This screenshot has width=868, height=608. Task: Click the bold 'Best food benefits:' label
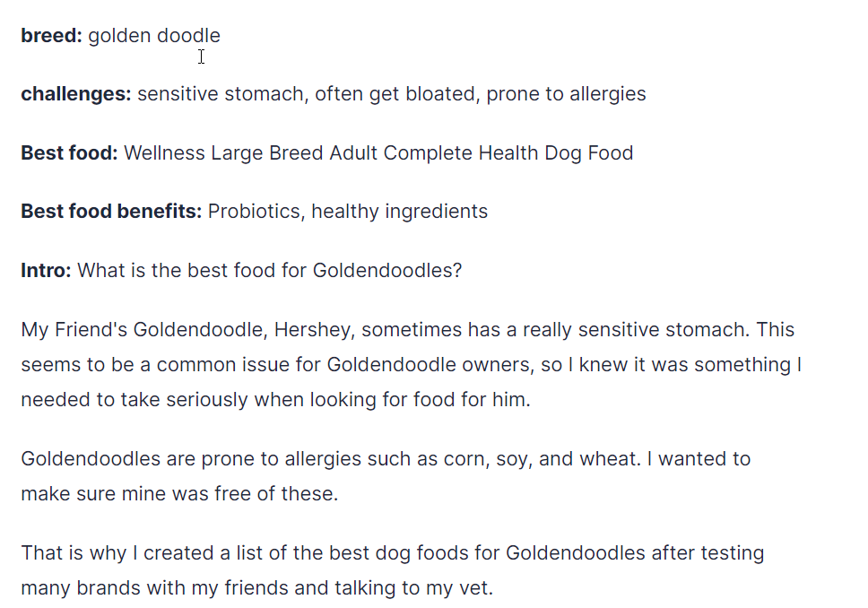(x=111, y=212)
